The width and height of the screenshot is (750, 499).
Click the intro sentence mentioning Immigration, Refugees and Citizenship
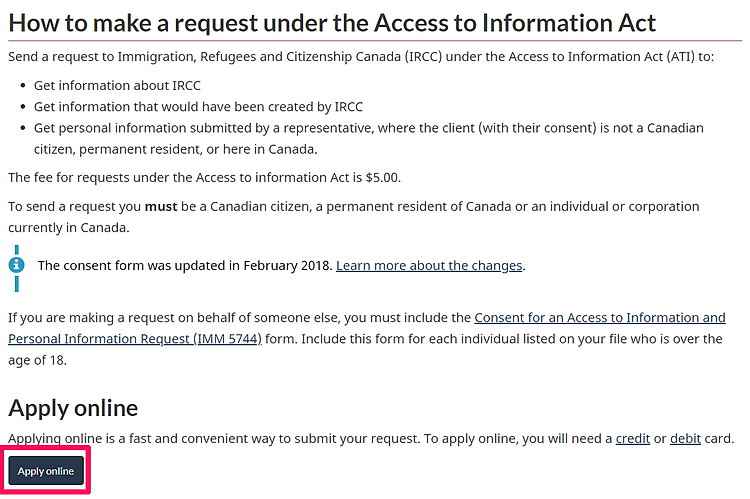point(361,57)
